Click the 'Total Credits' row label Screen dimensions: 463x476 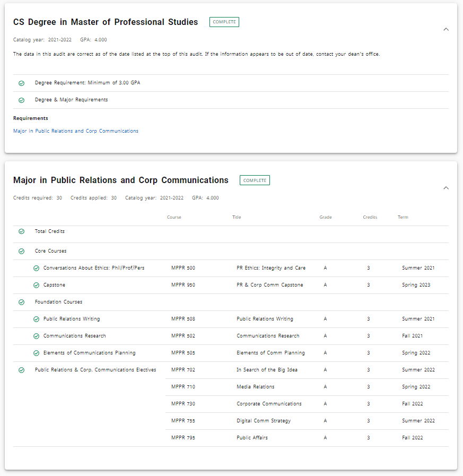49,231
